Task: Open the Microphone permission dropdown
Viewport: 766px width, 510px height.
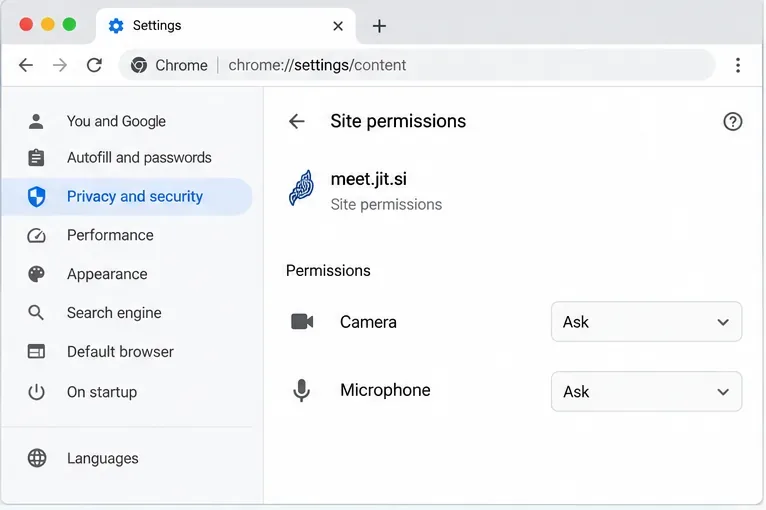Action: pos(646,392)
